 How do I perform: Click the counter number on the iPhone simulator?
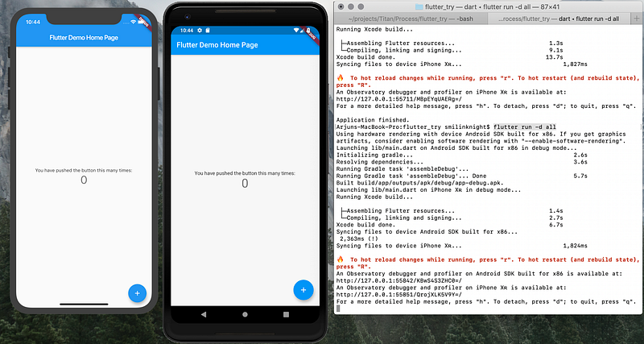click(84, 180)
